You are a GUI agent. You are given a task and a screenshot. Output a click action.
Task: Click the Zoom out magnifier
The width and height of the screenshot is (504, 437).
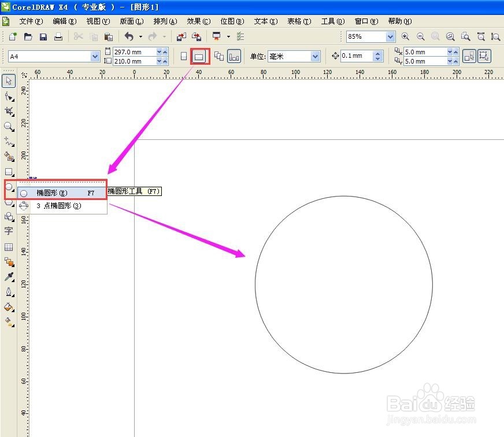420,36
